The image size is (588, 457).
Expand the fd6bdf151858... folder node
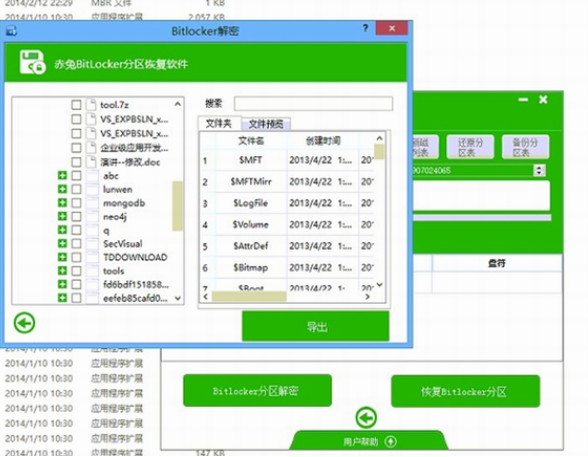(62, 285)
